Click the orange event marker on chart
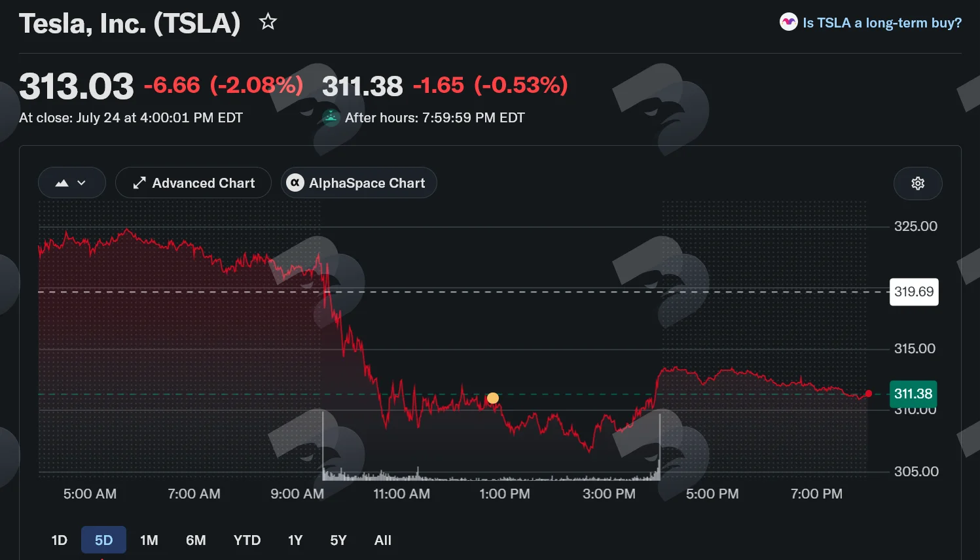This screenshot has height=560, width=980. click(493, 398)
